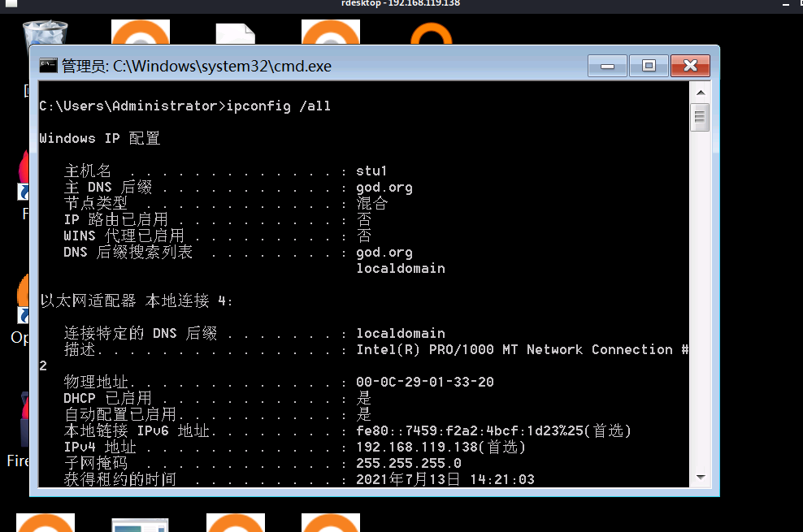This screenshot has width=803, height=532.
Task: Click the 物理地址 label
Action: pos(96,382)
